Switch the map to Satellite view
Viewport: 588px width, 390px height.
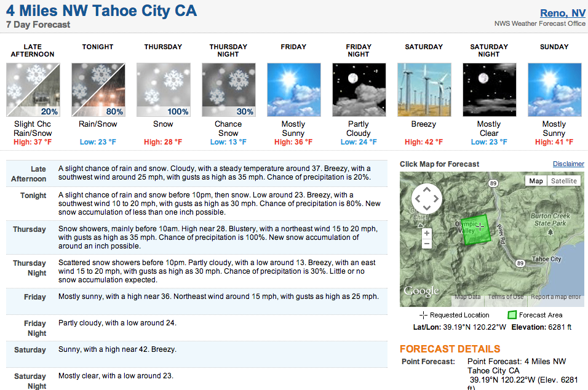(563, 181)
